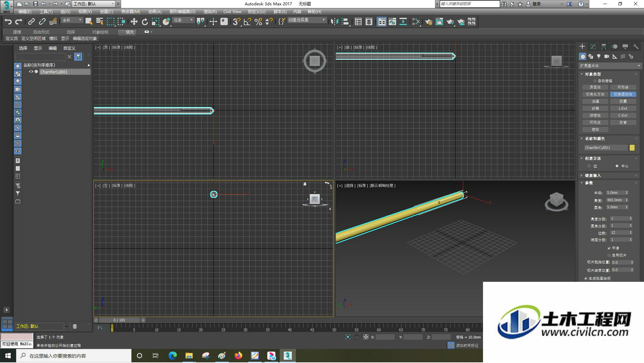Open the 修改器(M) menu
This screenshot has width=644, height=363.
(131, 12)
